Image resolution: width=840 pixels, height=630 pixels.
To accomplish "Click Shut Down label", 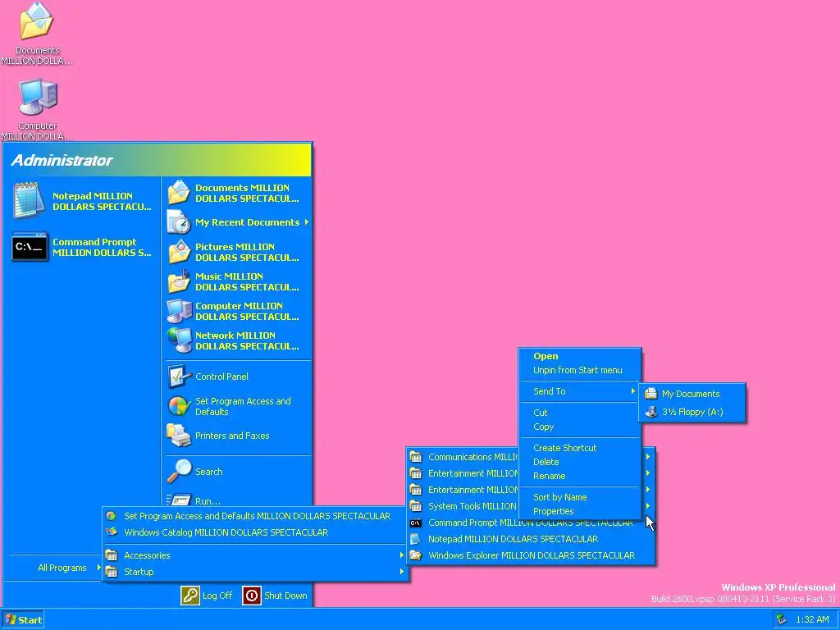I will pyautogui.click(x=285, y=596).
